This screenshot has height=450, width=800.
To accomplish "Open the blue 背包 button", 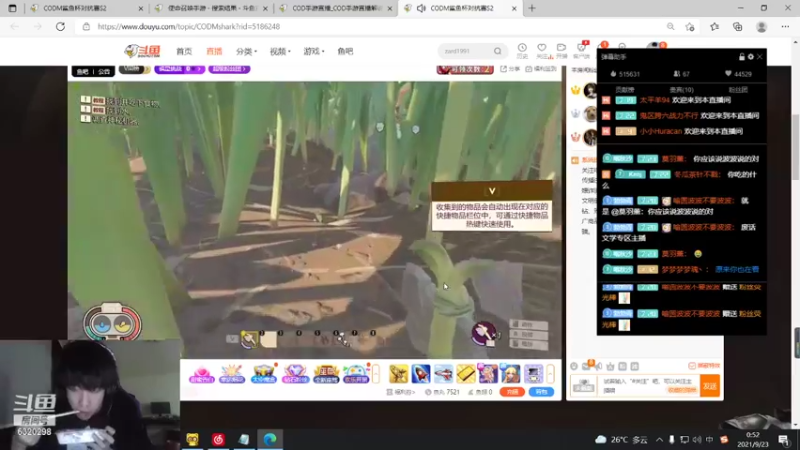I will 541,392.
